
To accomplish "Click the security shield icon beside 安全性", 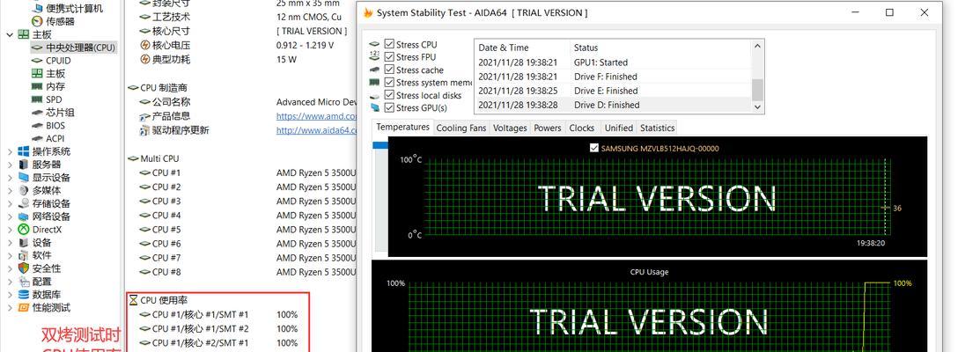I will coord(23,268).
